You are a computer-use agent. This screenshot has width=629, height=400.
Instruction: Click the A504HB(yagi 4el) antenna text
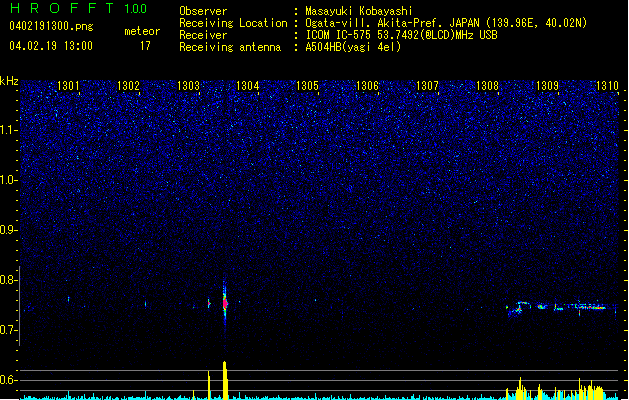point(353,47)
